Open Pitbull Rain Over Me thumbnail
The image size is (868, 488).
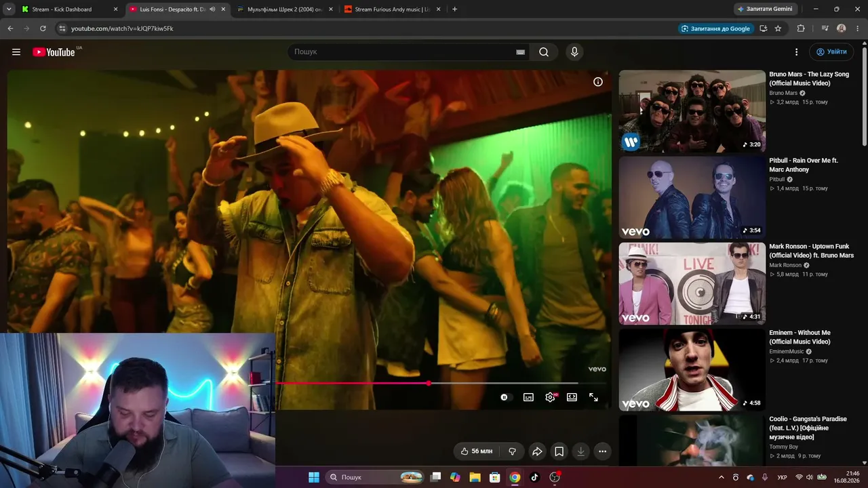click(x=692, y=197)
